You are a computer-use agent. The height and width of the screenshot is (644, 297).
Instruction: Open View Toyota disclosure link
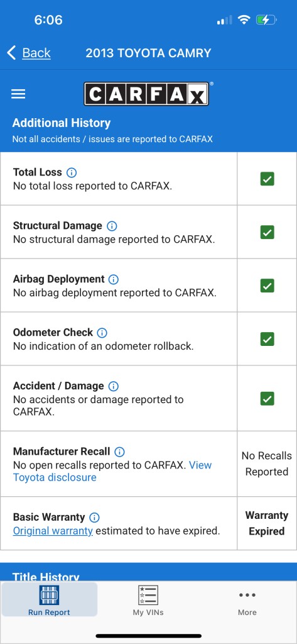pos(112,471)
